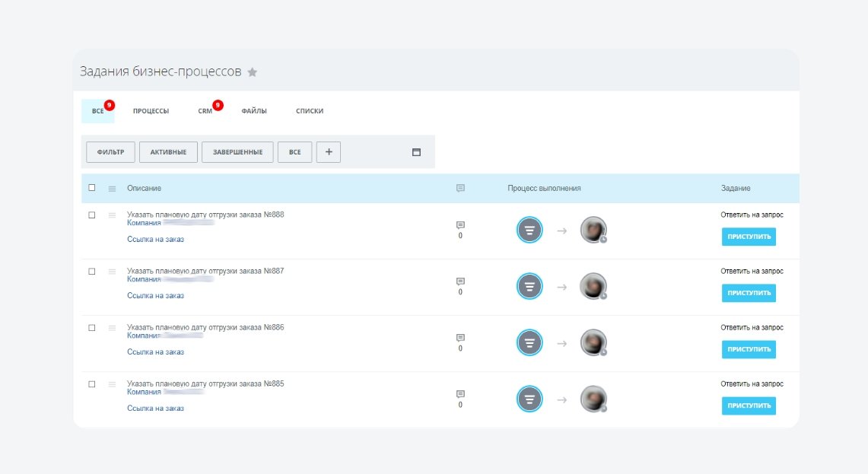868x474 pixels.
Task: Follow Ссылка на заказ for order №885
Action: pyautogui.click(x=155, y=409)
